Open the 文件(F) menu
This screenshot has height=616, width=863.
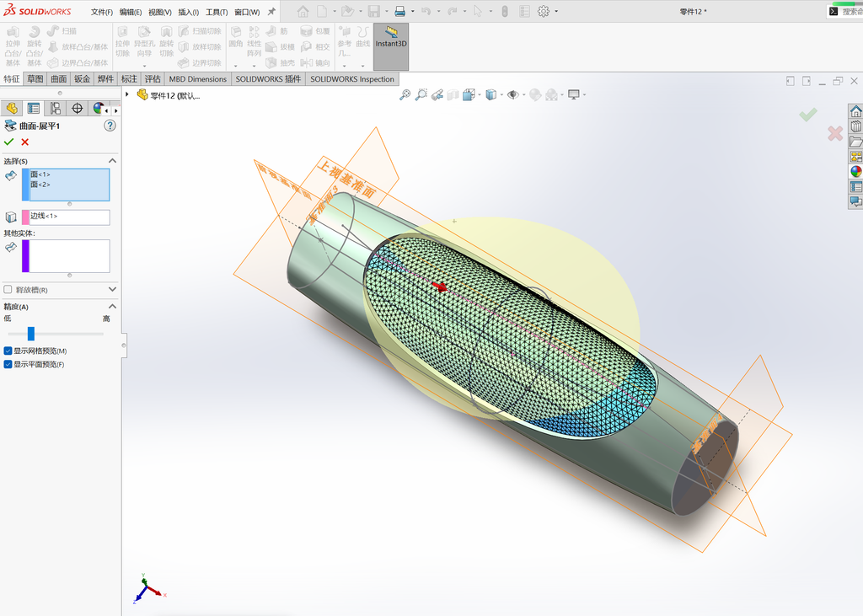pos(102,12)
